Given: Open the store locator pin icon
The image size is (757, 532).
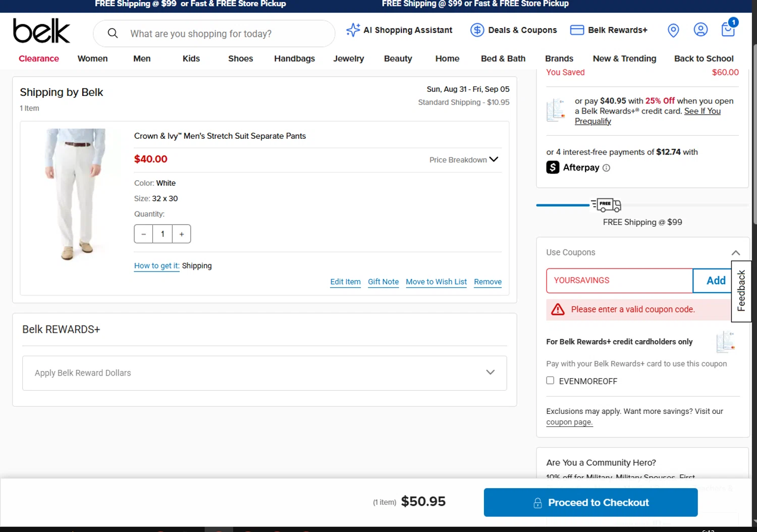Looking at the screenshot, I should 673,30.
